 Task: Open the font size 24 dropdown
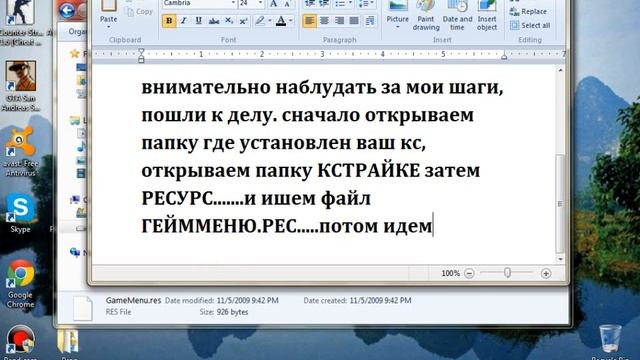(x=260, y=3)
